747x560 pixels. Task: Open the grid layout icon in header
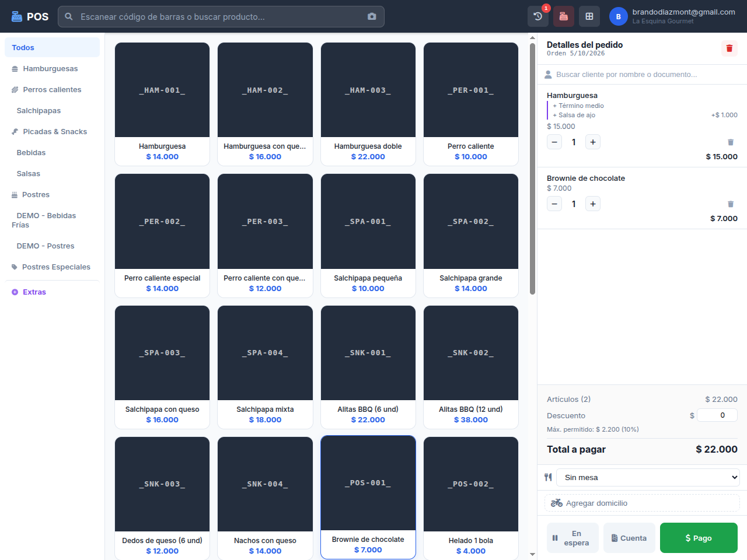tap(589, 16)
